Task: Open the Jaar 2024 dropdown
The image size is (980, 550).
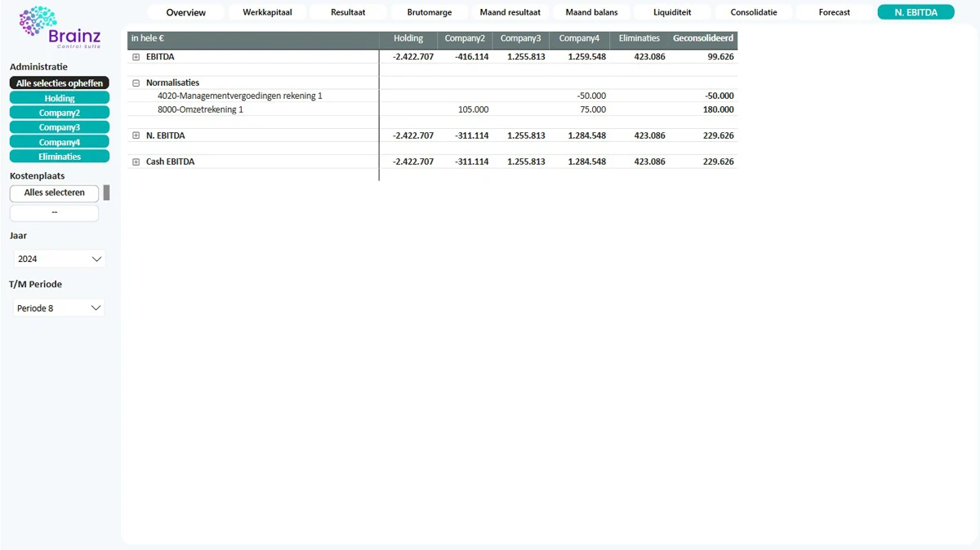Action: pos(60,259)
